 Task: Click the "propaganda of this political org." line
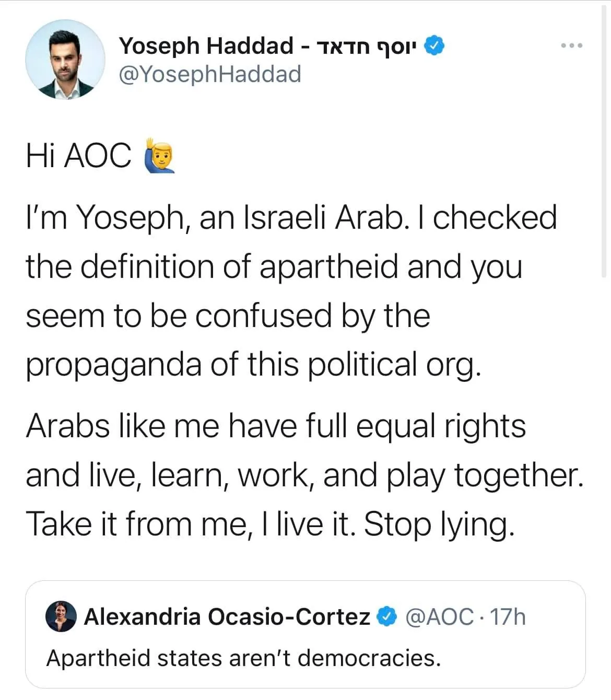tap(253, 364)
